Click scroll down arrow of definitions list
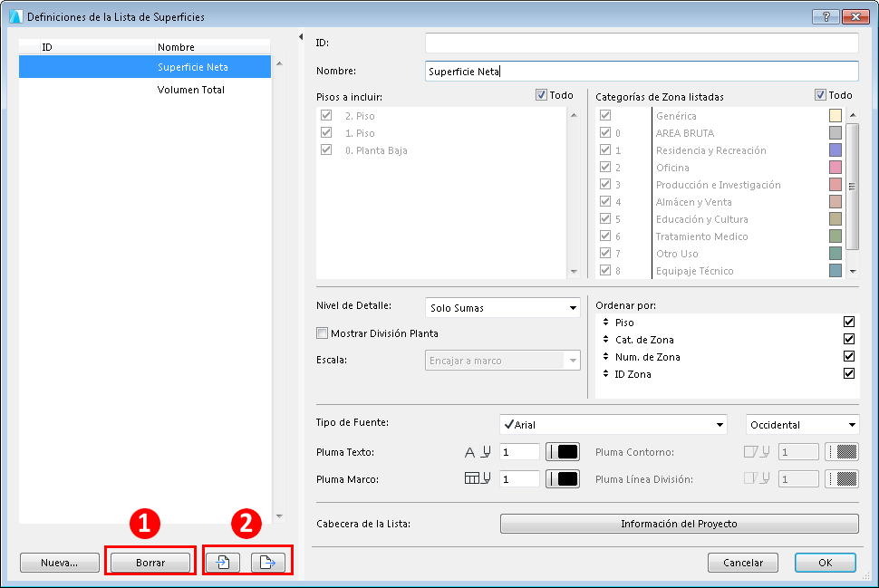Screen dimensions: 879x588 pyautogui.click(x=279, y=516)
